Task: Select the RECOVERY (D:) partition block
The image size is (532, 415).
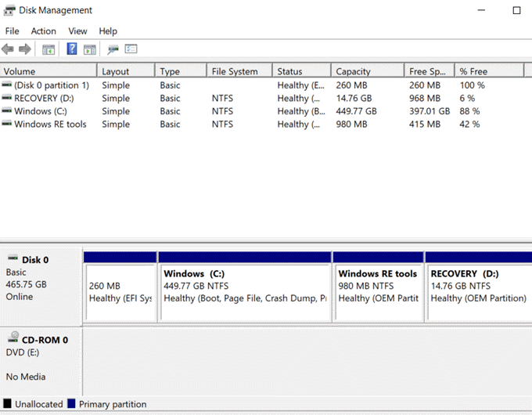Action: click(x=479, y=287)
